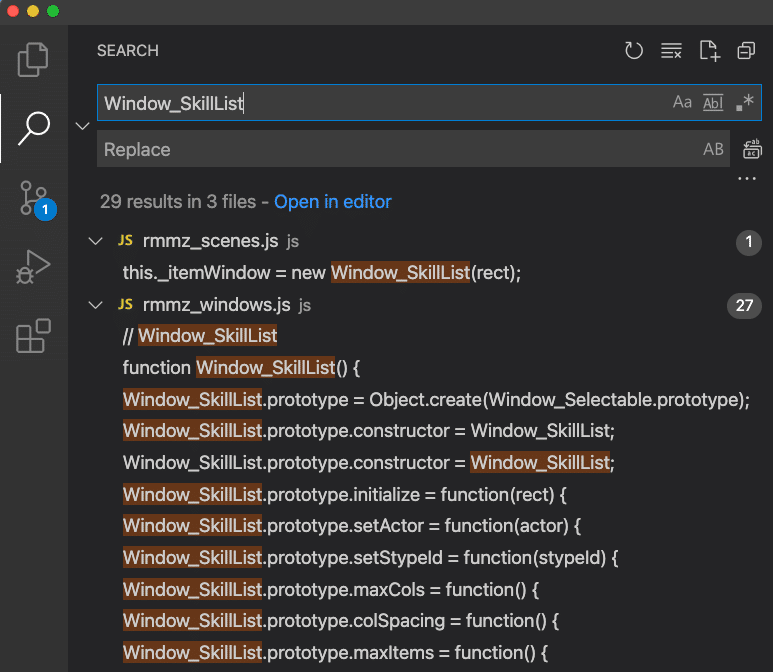Collapse all search results

746,50
